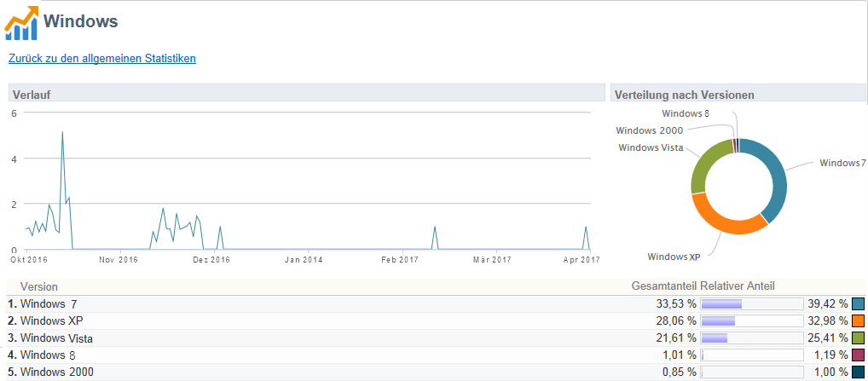This screenshot has height=381, width=868.
Task: Click the 'Feb 2017' axis label
Action: (x=400, y=259)
